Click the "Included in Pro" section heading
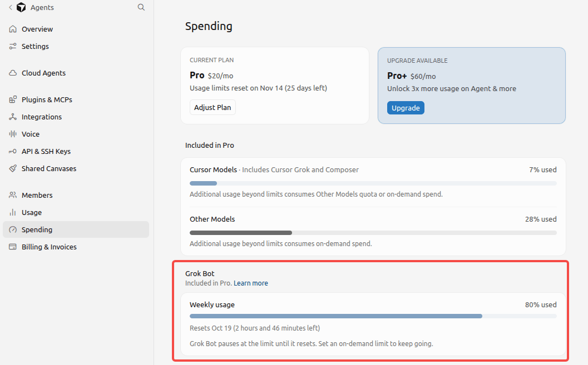Image resolution: width=588 pixels, height=365 pixels. point(210,145)
